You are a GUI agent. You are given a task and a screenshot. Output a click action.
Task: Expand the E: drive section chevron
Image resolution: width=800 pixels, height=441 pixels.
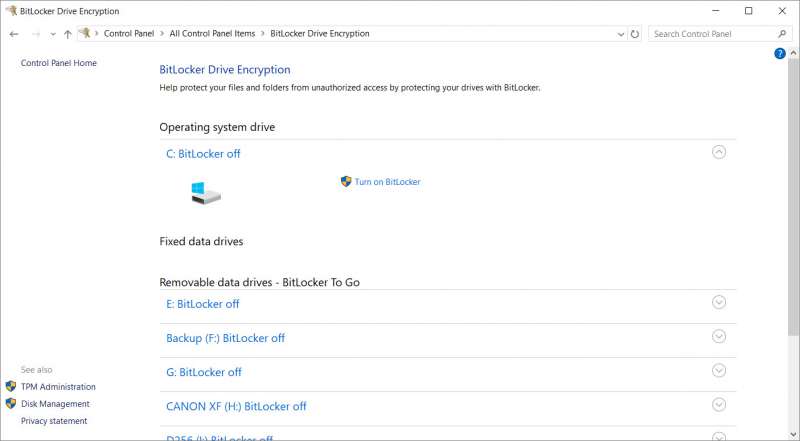pyautogui.click(x=719, y=302)
